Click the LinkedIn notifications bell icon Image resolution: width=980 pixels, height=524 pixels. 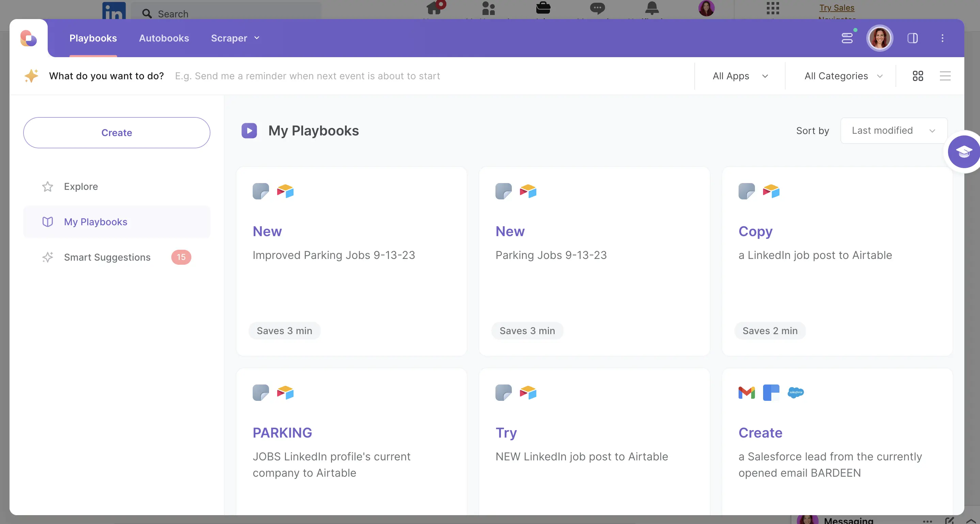click(x=652, y=9)
